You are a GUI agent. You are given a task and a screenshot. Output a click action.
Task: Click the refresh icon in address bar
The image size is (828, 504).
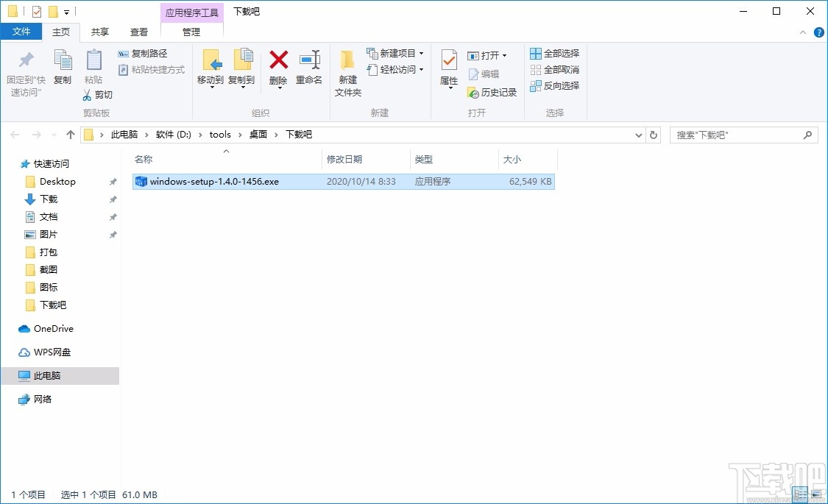pos(654,135)
